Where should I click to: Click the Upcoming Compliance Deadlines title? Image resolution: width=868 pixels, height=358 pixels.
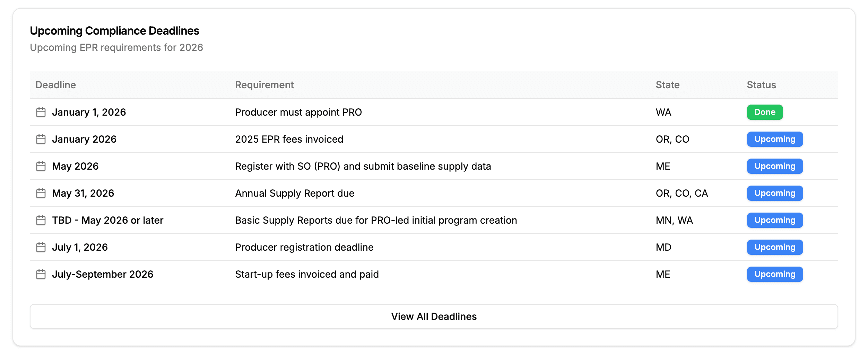[x=115, y=30]
